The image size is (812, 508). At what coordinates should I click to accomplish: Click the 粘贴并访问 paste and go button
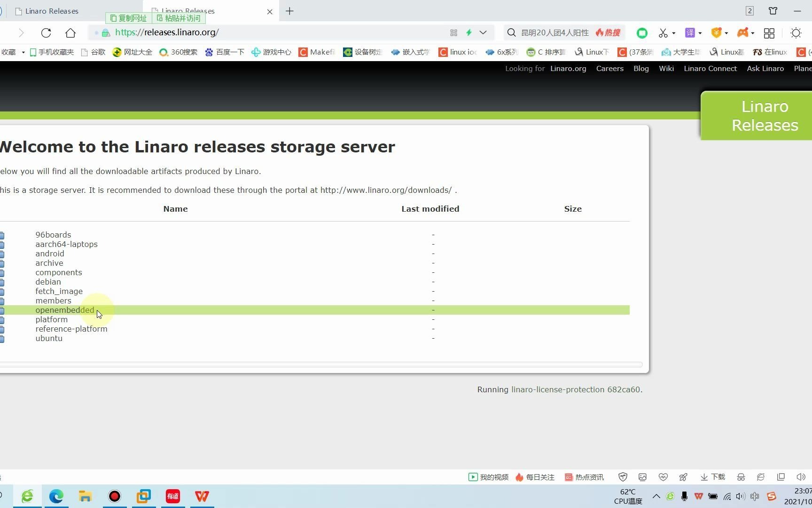tap(179, 18)
